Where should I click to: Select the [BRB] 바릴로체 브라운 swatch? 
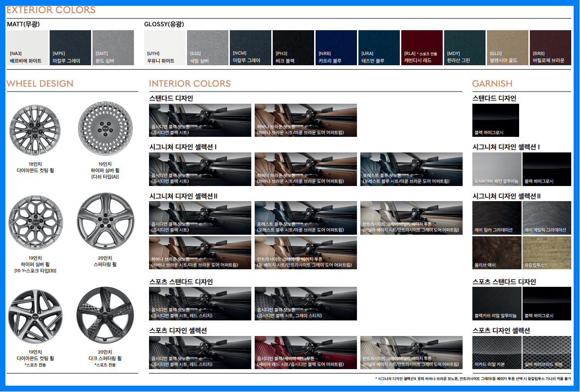pyautogui.click(x=550, y=48)
